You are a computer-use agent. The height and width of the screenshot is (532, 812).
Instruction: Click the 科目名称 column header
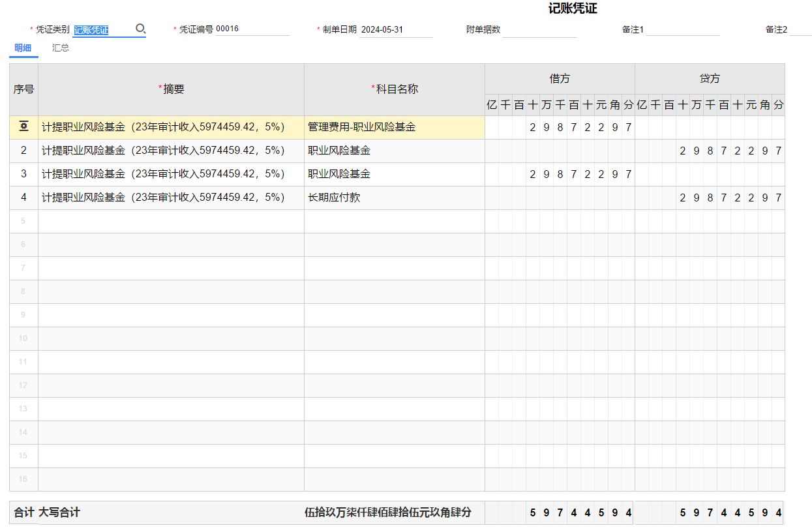tap(394, 89)
